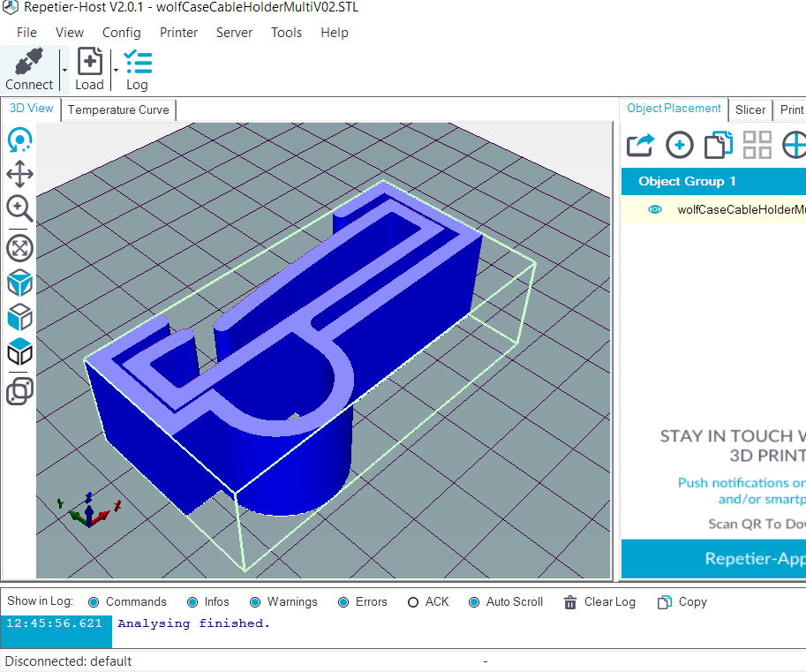Viewport: 806px width, 672px height.
Task: Toggle the show edges icon
Action: click(x=19, y=351)
